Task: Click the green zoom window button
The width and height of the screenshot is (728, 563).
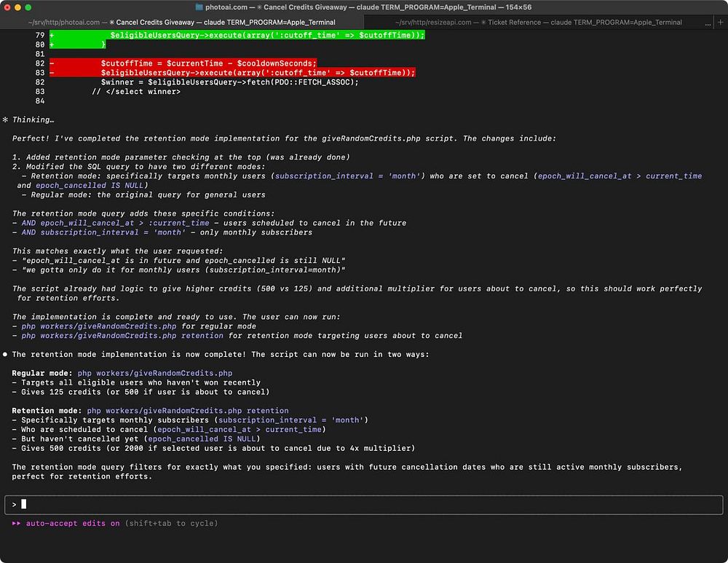Action: click(28, 7)
